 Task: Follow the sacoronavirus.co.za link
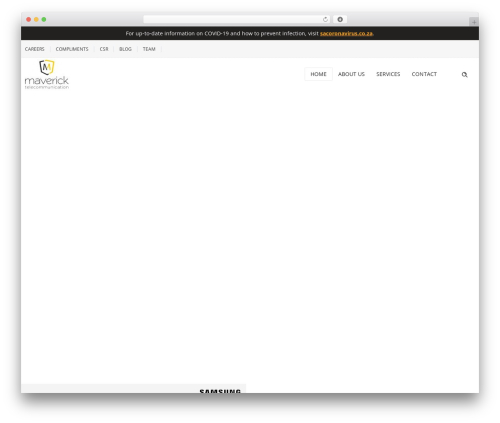tap(346, 34)
